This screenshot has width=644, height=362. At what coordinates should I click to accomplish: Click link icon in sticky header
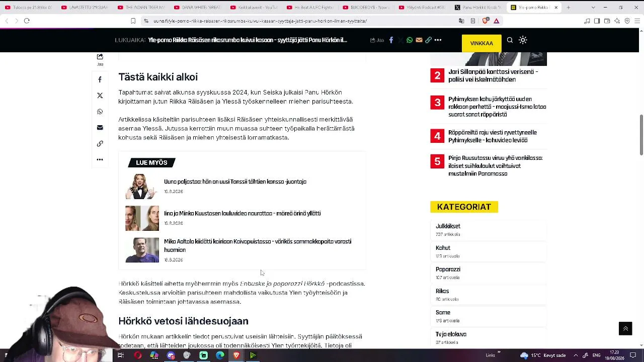428,40
